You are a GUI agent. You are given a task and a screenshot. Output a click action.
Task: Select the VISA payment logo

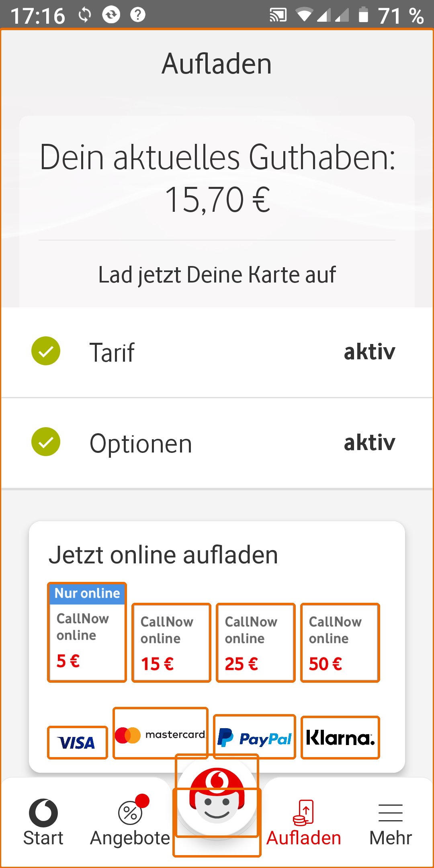(77, 743)
